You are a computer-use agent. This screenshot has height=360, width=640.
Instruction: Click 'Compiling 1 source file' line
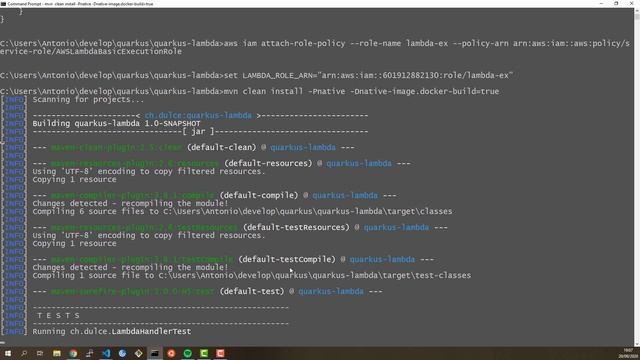pyautogui.click(x=251, y=276)
